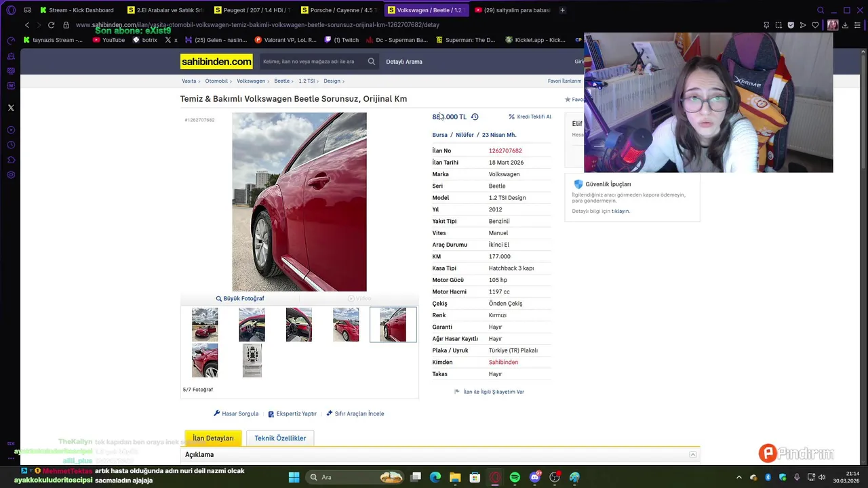Click the site security lock icon in address bar

coord(66,25)
